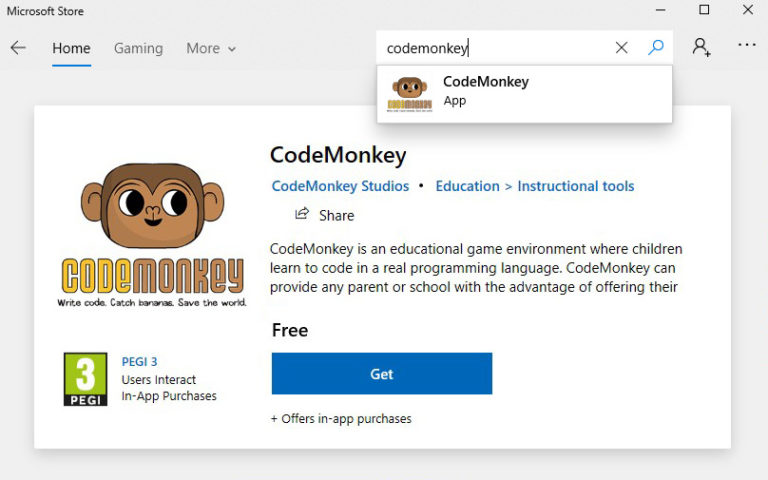The image size is (768, 480).
Task: Click the Share icon
Action: click(302, 214)
